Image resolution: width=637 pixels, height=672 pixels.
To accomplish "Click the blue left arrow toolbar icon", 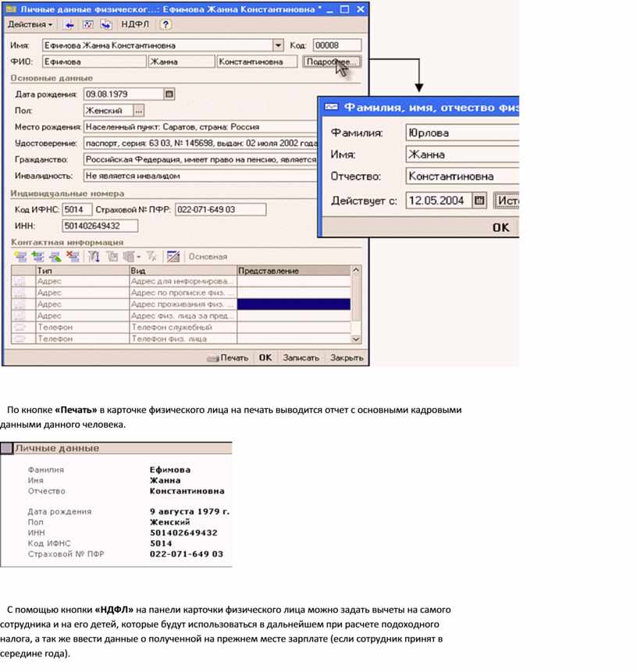I will 69,25.
